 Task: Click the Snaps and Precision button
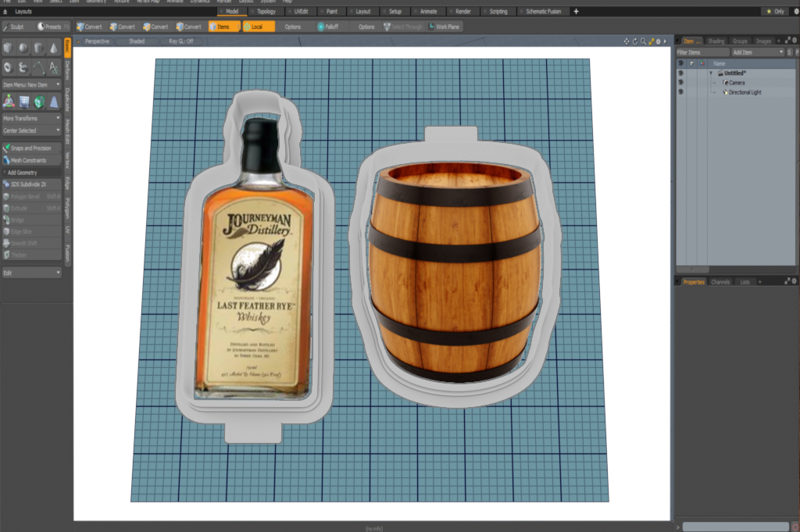pyautogui.click(x=31, y=148)
